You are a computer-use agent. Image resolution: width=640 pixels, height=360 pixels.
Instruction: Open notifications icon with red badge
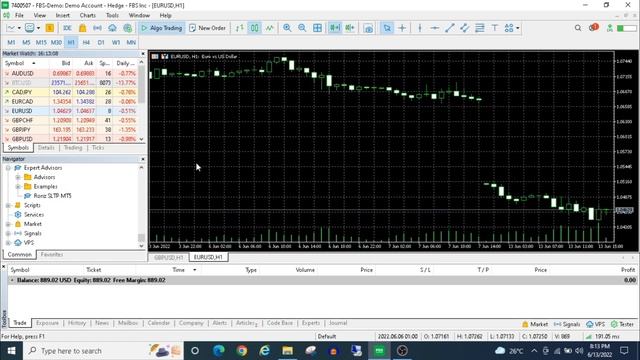click(x=593, y=28)
